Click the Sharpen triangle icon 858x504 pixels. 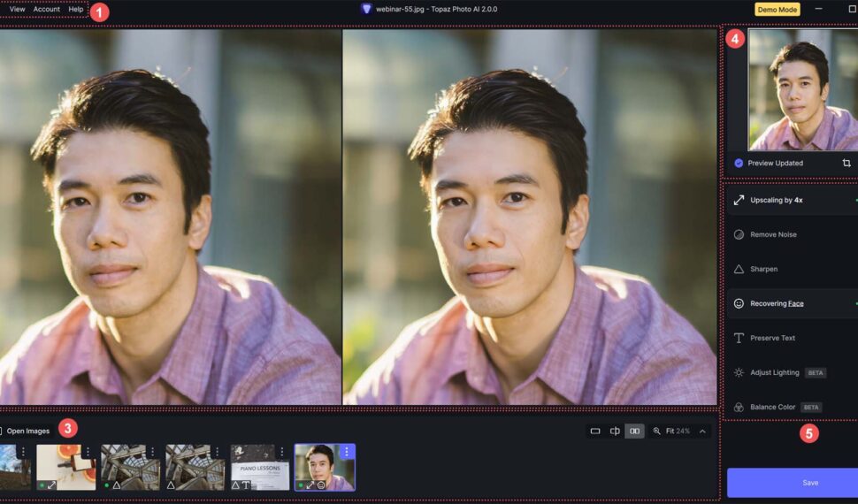pyautogui.click(x=739, y=269)
